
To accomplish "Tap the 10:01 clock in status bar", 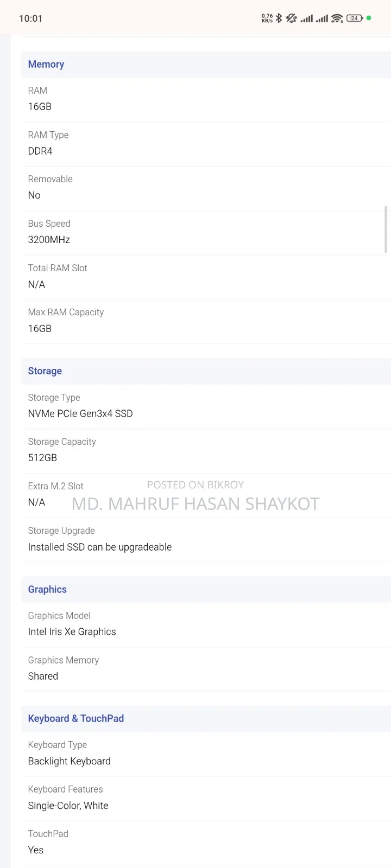I will [x=30, y=18].
